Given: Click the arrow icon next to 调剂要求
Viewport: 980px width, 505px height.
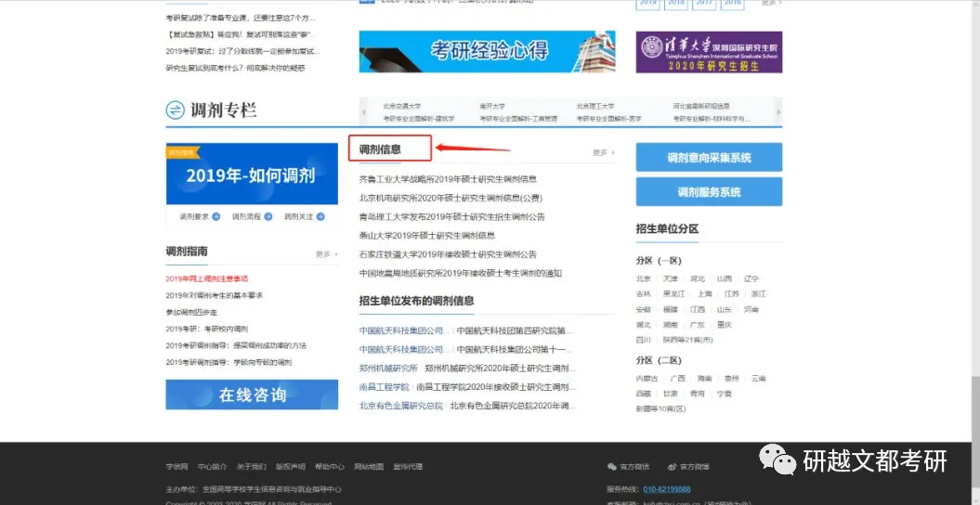Looking at the screenshot, I should click(x=216, y=216).
